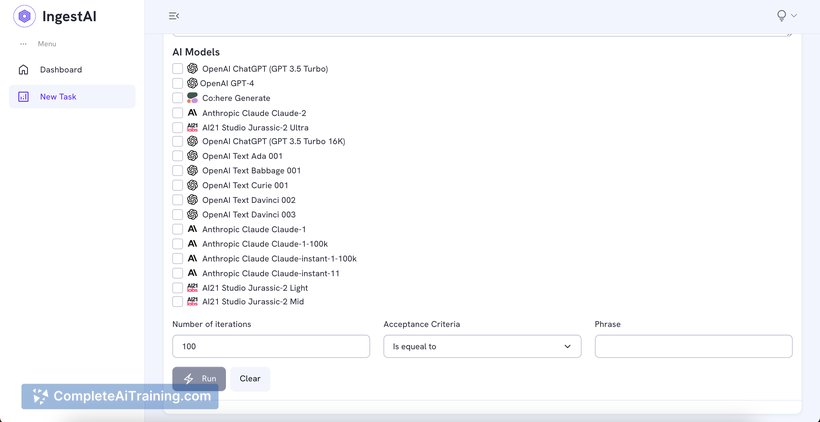This screenshot has height=422, width=820.
Task: Click the Number of iterations label
Action: (212, 324)
